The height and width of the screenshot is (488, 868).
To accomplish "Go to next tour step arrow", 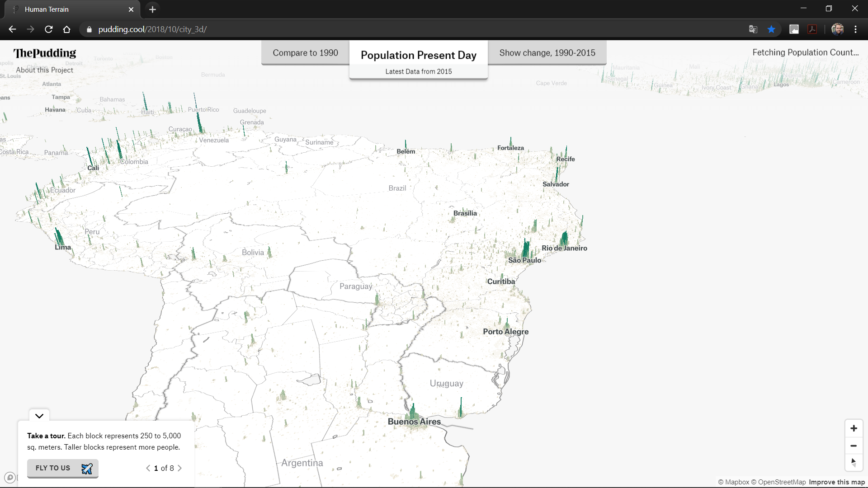I will 180,468.
